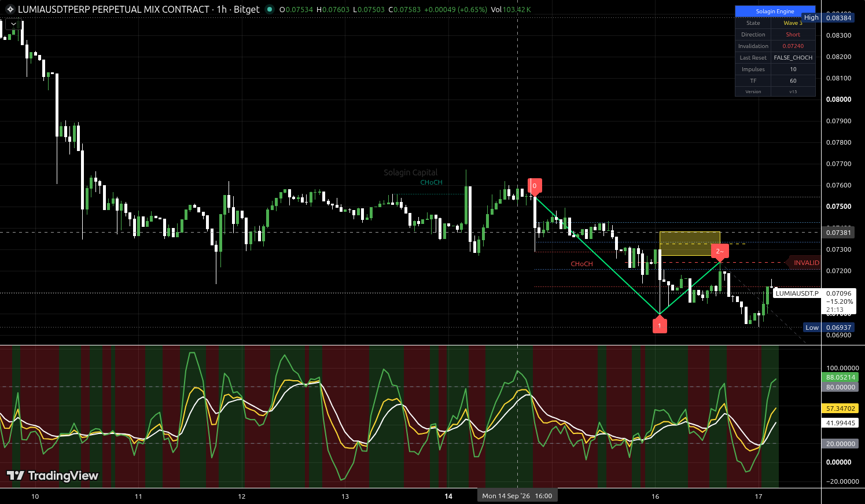865x504 pixels.
Task: Click the green 88.05214 indicator value
Action: pyautogui.click(x=840, y=377)
